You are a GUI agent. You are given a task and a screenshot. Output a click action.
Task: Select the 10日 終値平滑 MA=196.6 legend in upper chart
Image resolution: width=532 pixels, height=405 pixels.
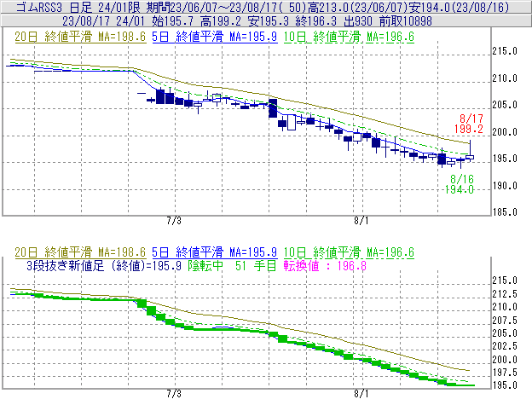(x=349, y=37)
